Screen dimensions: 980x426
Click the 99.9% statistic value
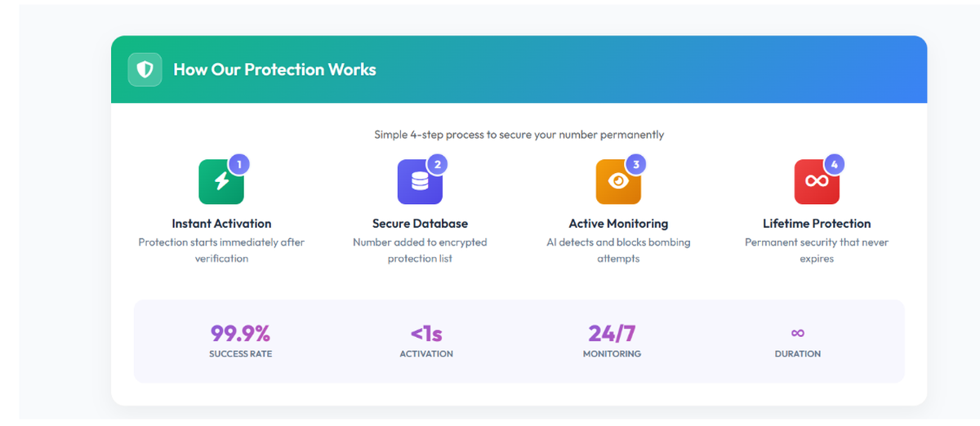click(240, 333)
